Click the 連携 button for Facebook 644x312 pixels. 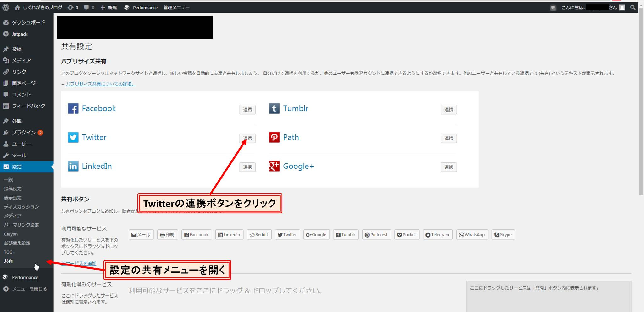pos(247,109)
